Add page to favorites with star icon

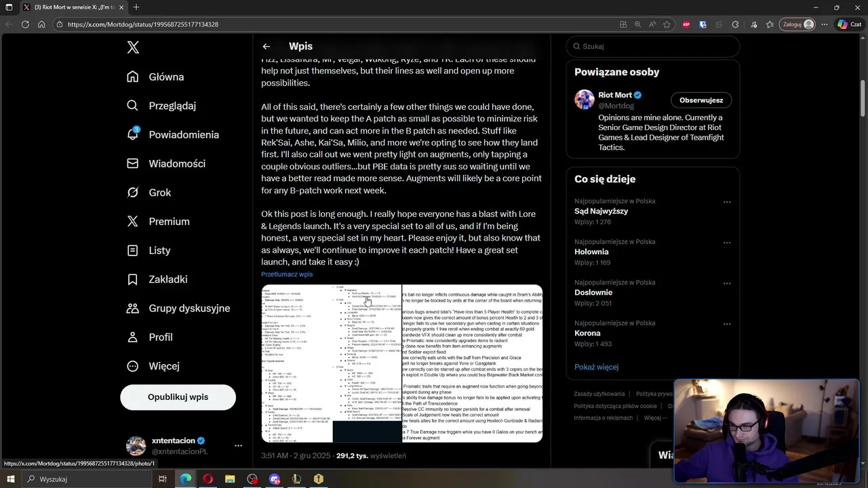tap(667, 24)
